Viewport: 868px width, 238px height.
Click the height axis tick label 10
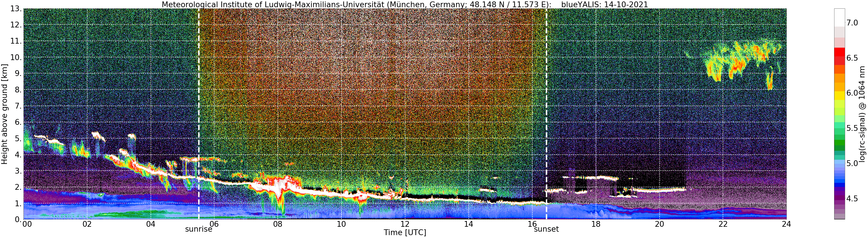tap(16, 57)
